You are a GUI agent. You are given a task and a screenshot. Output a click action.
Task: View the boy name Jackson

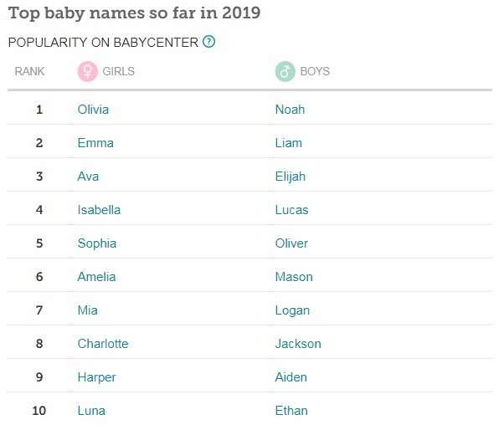click(x=298, y=344)
